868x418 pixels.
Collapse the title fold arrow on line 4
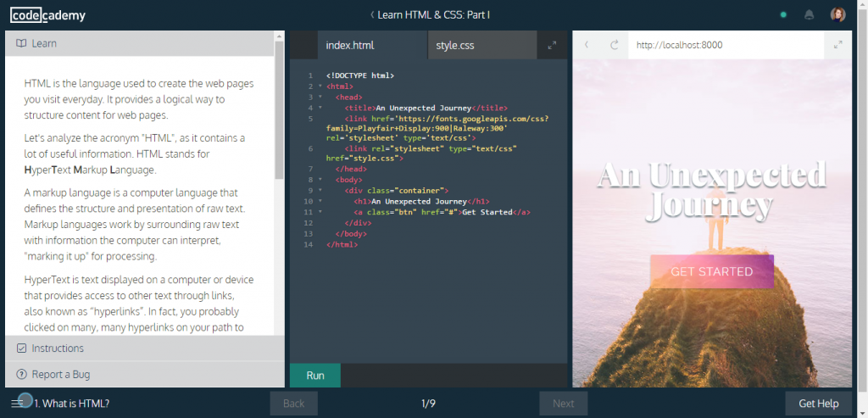tap(320, 108)
